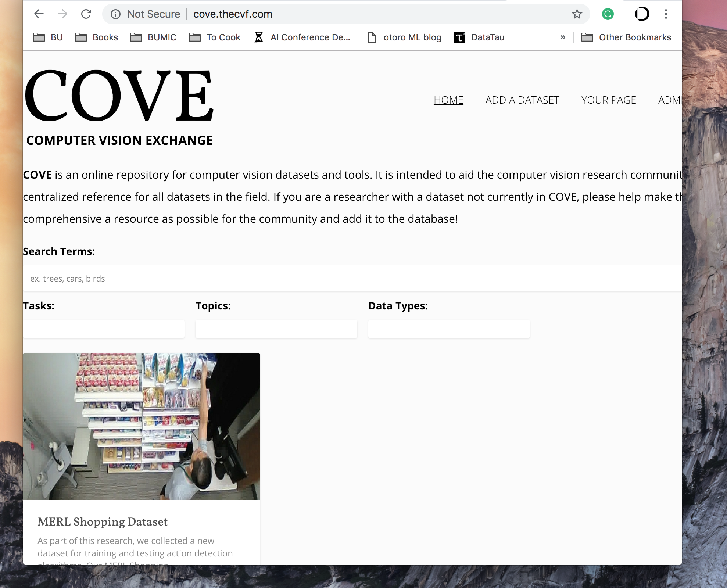Click the round profile icon in toolbar
727x588 pixels.
(642, 14)
